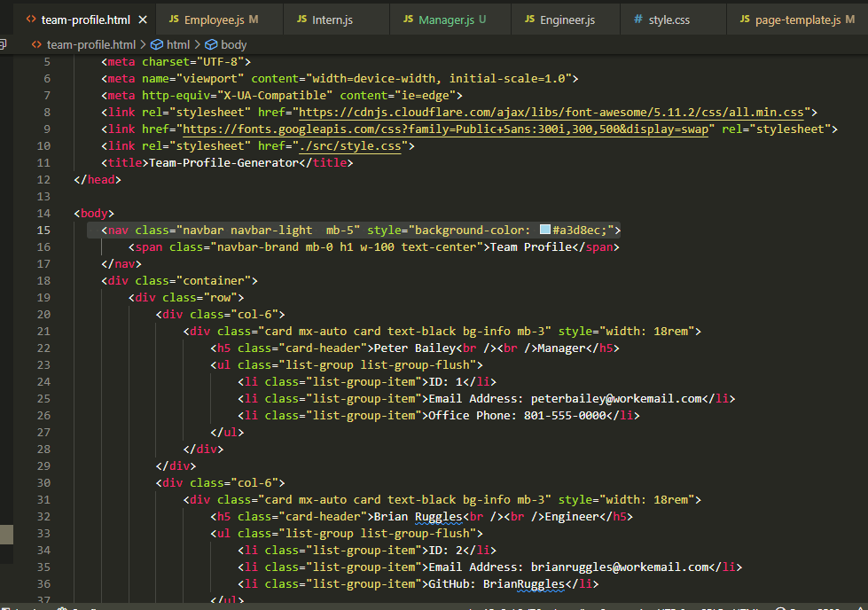This screenshot has height=610, width=868.
Task: Click the #a3d8ec color swatch on line 15
Action: (543, 229)
